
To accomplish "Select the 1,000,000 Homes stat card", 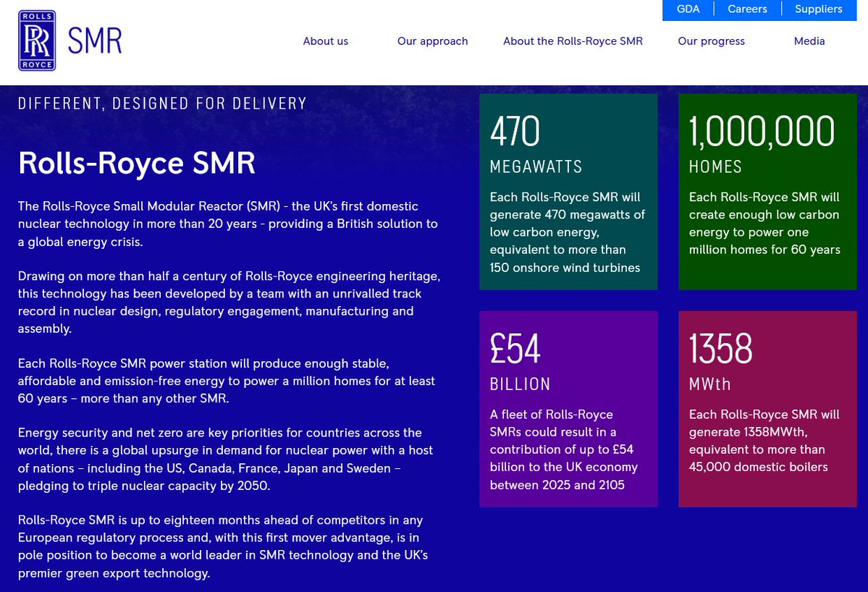I will pyautogui.click(x=767, y=192).
